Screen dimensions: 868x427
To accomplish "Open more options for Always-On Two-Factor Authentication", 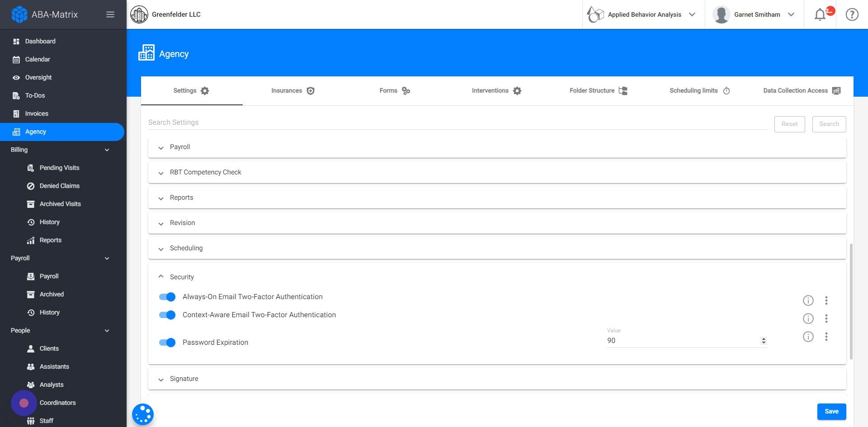I will [826, 300].
